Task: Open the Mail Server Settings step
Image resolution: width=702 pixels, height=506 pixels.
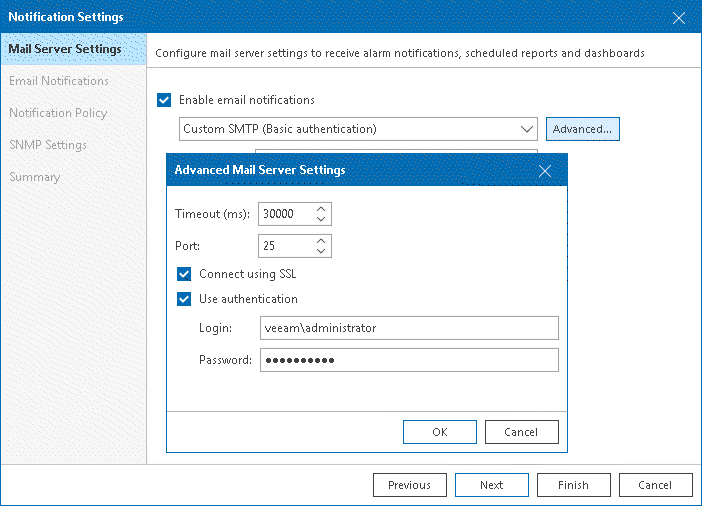Action: click(x=65, y=49)
